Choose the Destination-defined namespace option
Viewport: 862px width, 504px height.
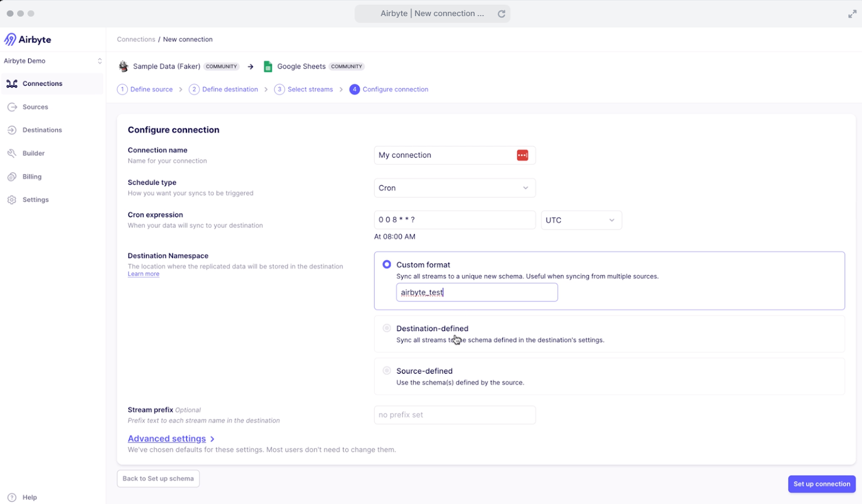tap(386, 328)
